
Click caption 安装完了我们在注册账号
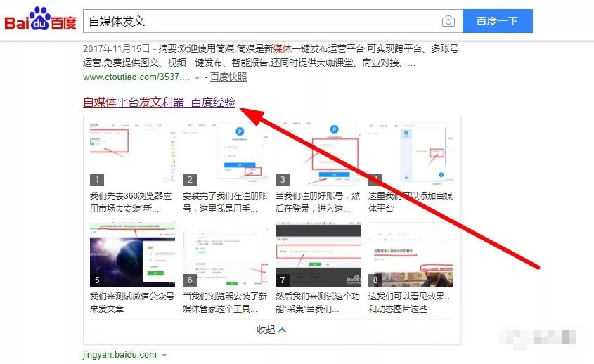tap(225, 202)
